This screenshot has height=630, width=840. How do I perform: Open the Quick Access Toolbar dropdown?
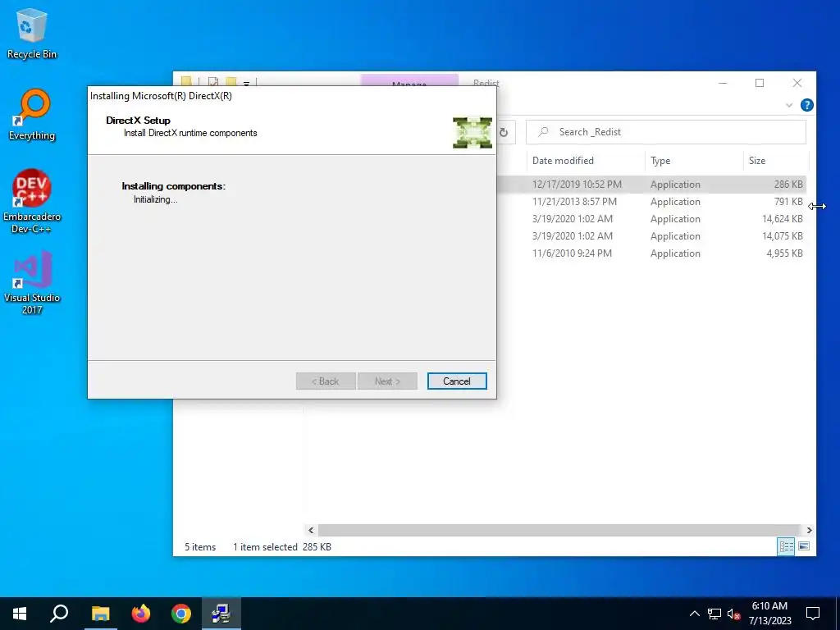point(246,83)
